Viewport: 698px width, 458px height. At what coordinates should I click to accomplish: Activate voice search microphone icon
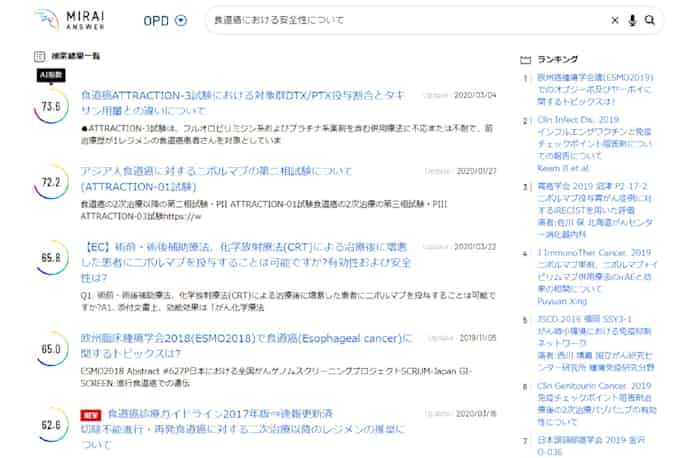[x=632, y=20]
